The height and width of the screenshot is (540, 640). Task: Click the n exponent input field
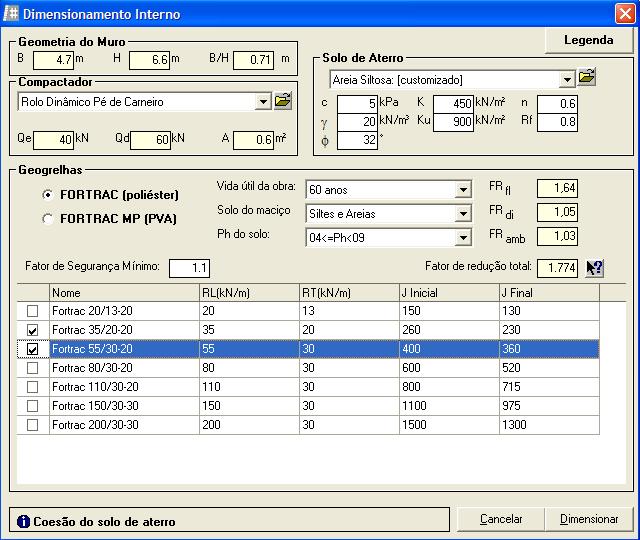[x=558, y=104]
